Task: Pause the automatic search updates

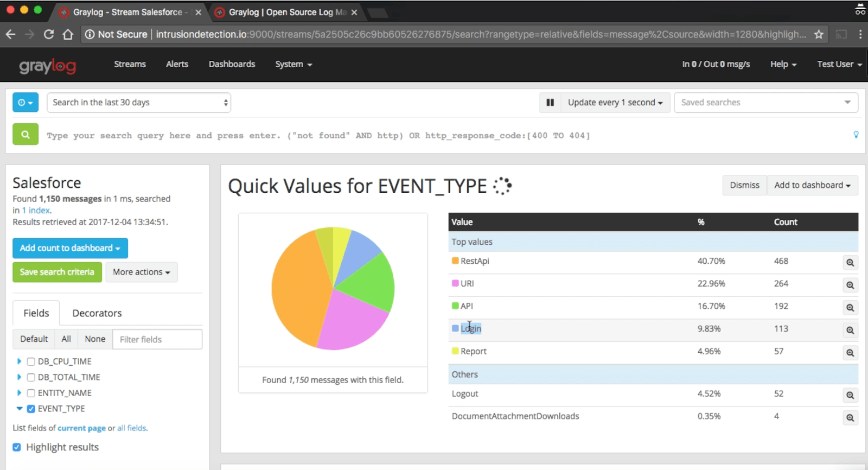Action: (x=550, y=103)
